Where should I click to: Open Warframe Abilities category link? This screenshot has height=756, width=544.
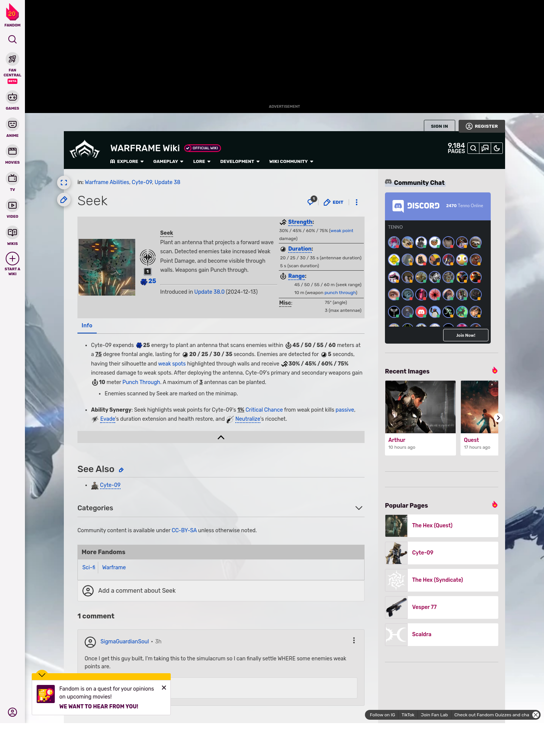pyautogui.click(x=107, y=182)
